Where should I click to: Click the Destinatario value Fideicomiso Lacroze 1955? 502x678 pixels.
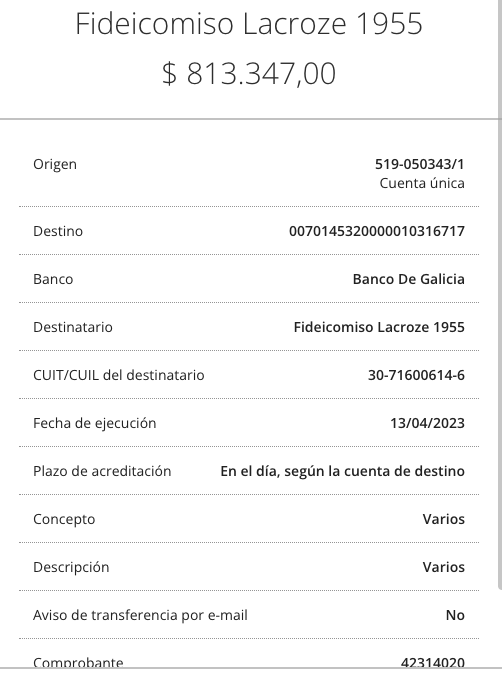(x=379, y=327)
